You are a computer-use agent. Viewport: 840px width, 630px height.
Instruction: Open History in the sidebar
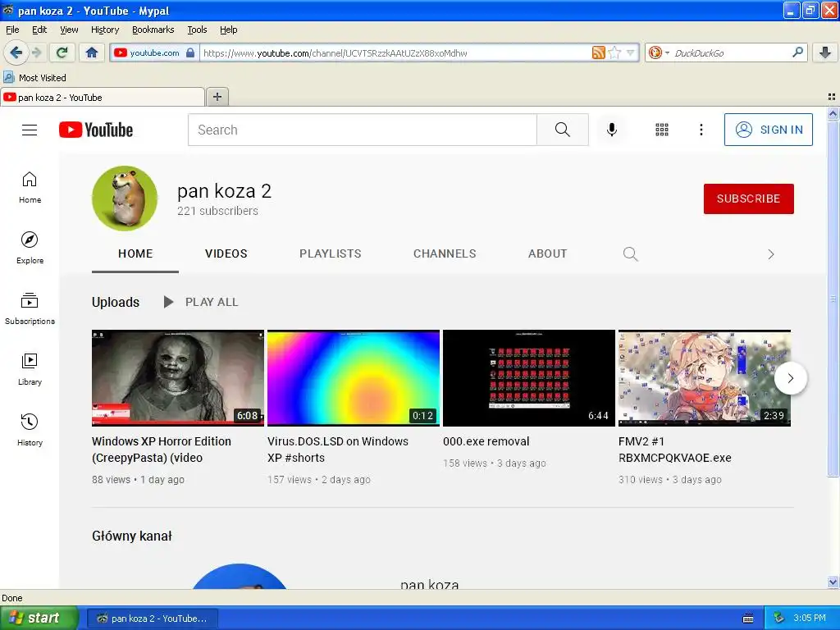point(30,430)
